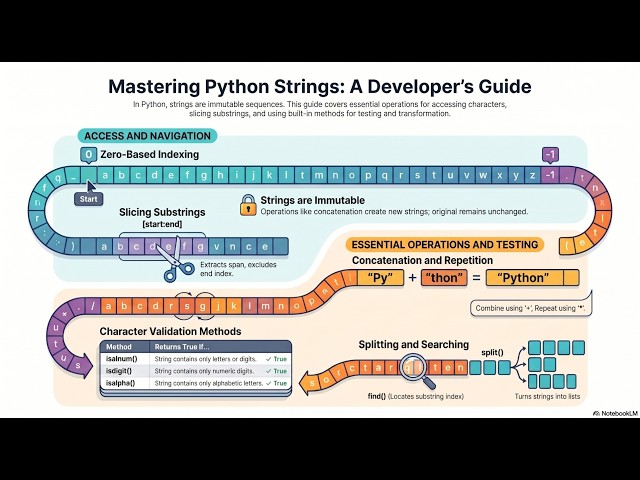Viewport: 640px width, 480px height.
Task: Click the teal 0 index marker
Action: (89, 155)
